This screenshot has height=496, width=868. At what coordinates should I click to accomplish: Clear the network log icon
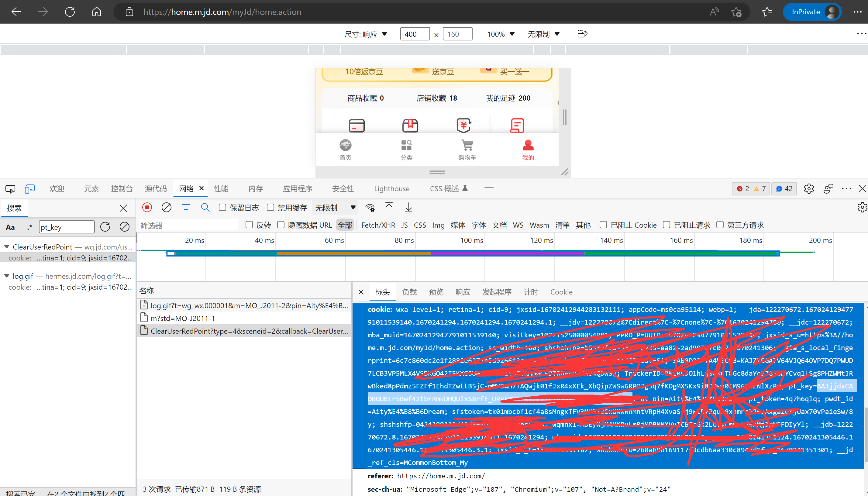click(x=166, y=208)
